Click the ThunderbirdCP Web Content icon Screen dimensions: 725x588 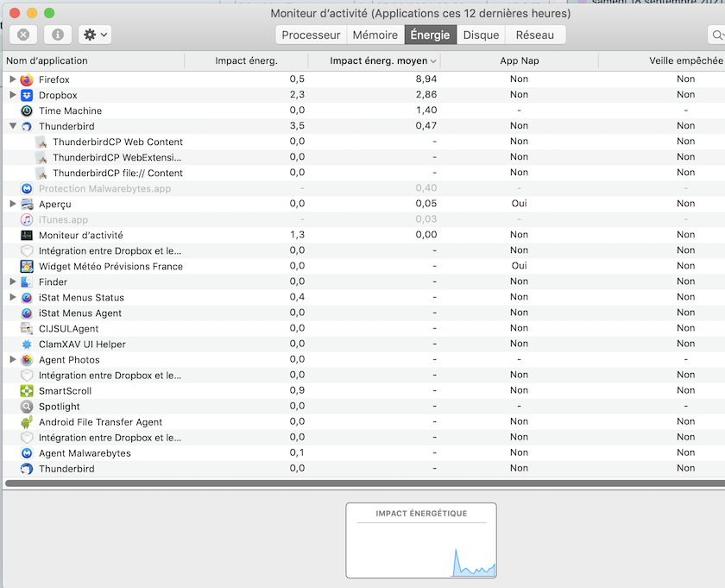[41, 142]
